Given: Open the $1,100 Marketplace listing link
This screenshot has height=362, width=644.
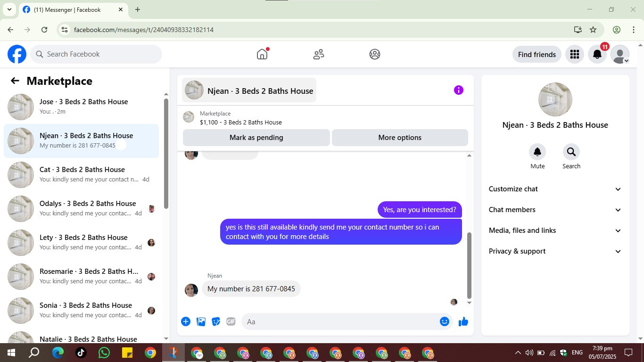Looking at the screenshot, I should (x=240, y=122).
